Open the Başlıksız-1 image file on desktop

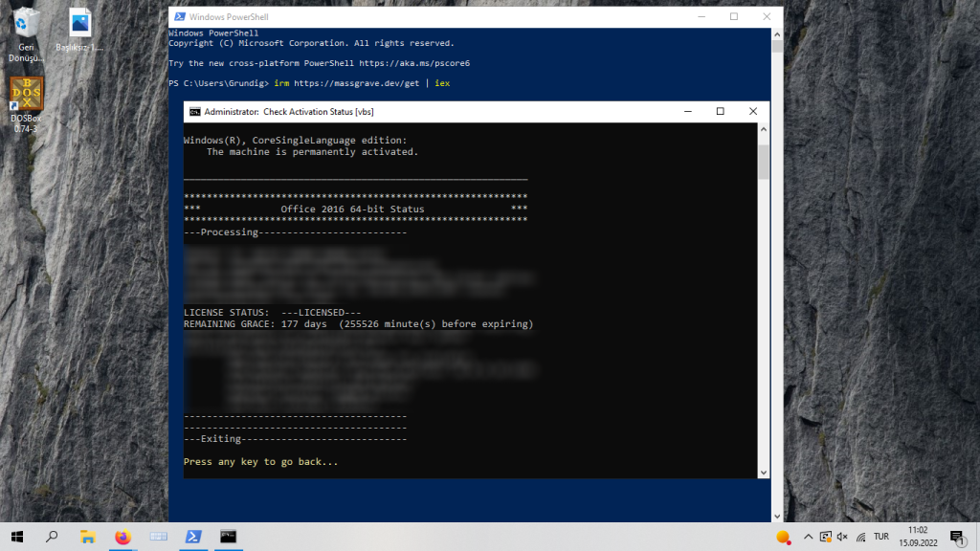point(79,30)
